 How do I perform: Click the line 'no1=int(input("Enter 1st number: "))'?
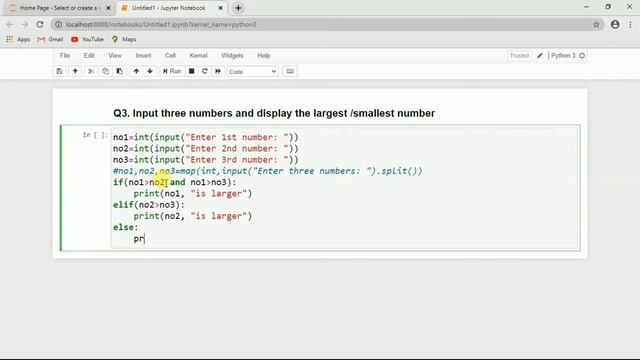pyautogui.click(x=206, y=137)
